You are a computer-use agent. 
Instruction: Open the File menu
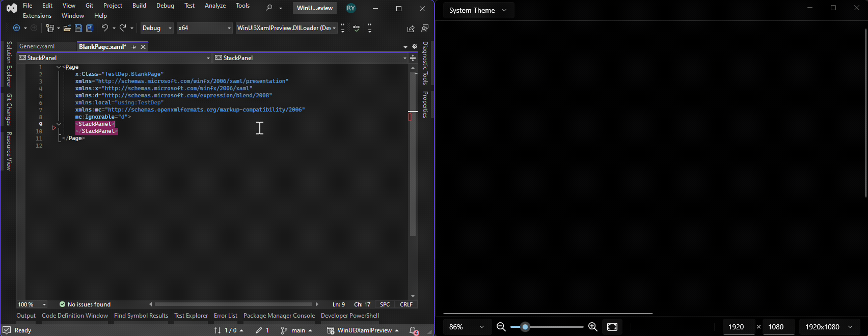coord(28,6)
